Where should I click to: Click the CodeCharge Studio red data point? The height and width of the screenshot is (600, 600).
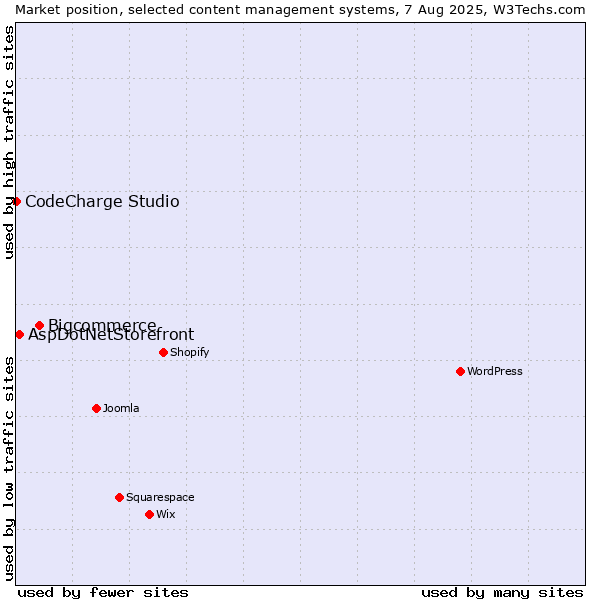pos(16,201)
